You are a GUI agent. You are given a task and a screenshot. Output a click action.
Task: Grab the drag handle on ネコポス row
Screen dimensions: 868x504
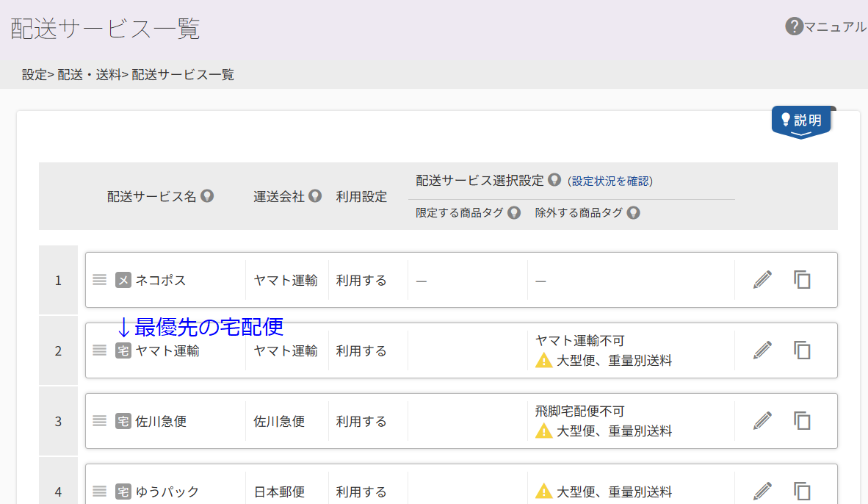click(100, 280)
